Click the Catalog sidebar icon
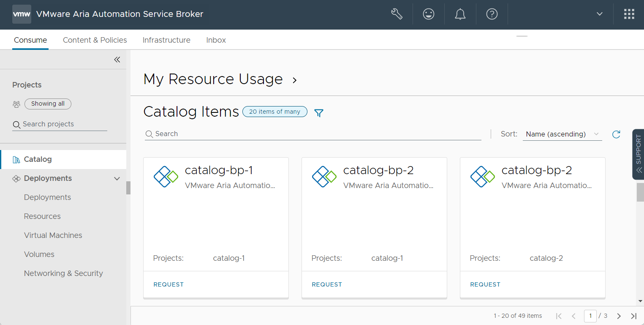 16,159
